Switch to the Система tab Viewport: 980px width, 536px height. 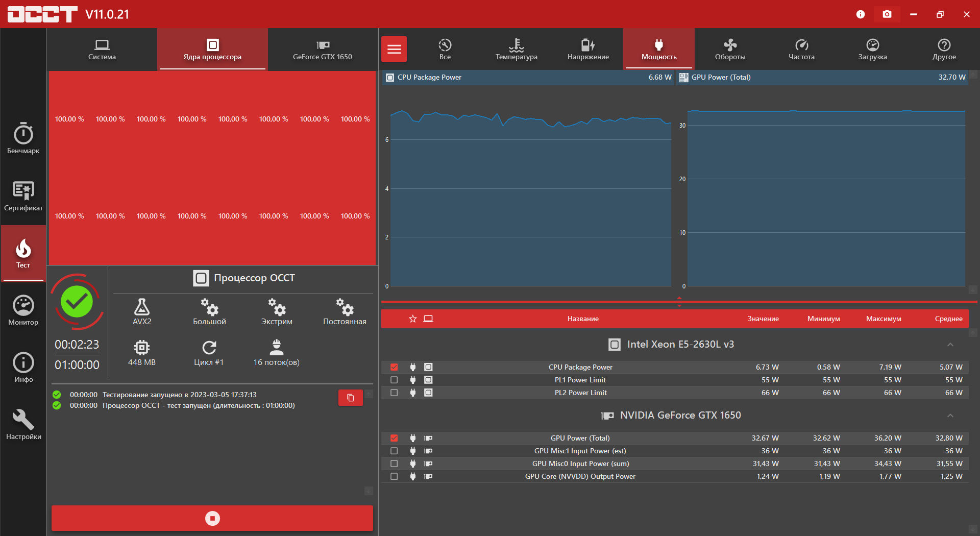(102, 50)
